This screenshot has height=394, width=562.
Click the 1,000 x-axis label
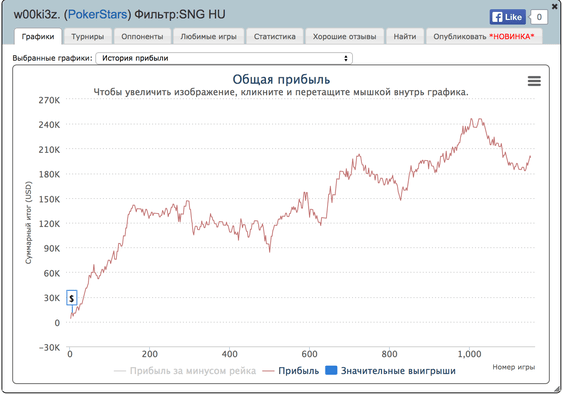point(470,354)
